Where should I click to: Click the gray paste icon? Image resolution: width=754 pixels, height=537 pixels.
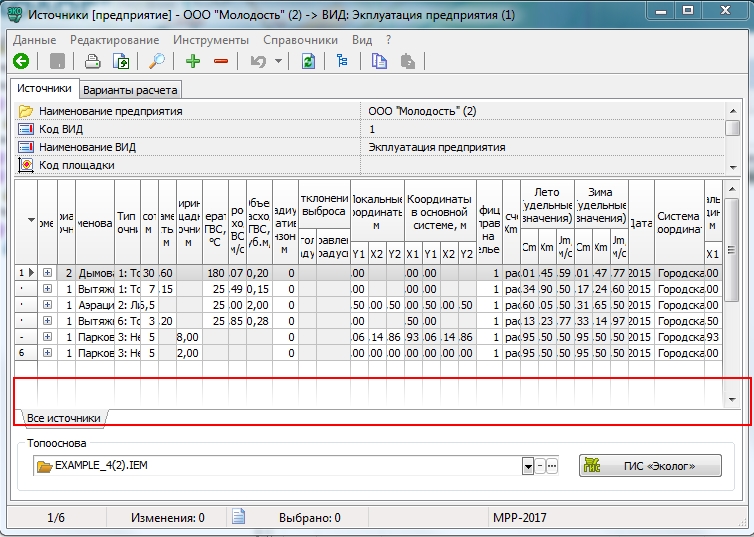tap(408, 61)
